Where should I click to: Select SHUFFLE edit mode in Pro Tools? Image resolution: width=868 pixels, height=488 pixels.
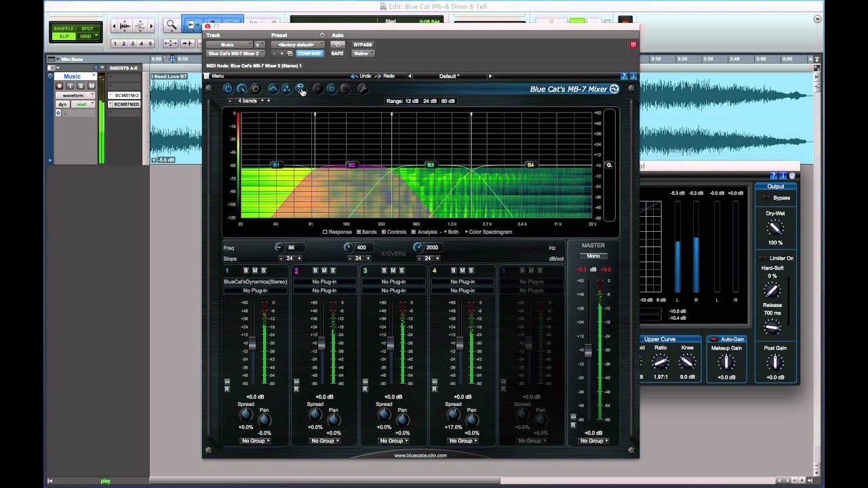(64, 28)
